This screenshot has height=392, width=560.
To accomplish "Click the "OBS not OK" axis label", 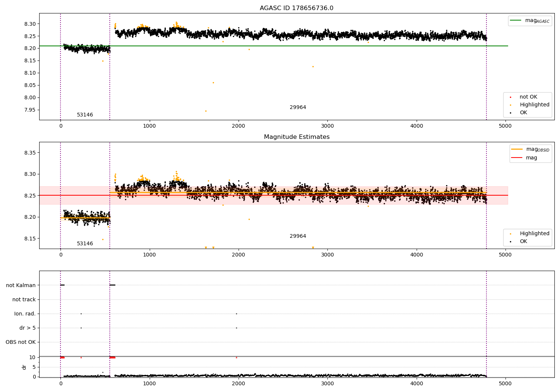I will pos(21,342).
